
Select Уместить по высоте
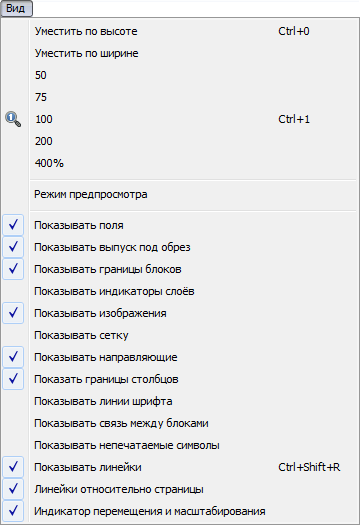179,31
